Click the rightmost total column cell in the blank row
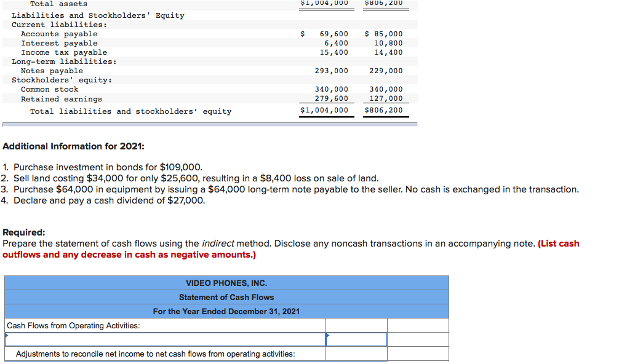The width and height of the screenshot is (619, 364). [x=418, y=339]
